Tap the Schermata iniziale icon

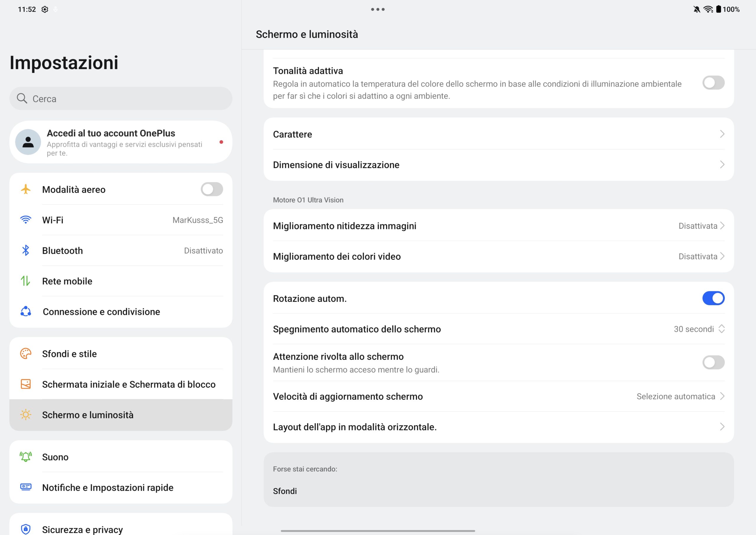(26, 384)
